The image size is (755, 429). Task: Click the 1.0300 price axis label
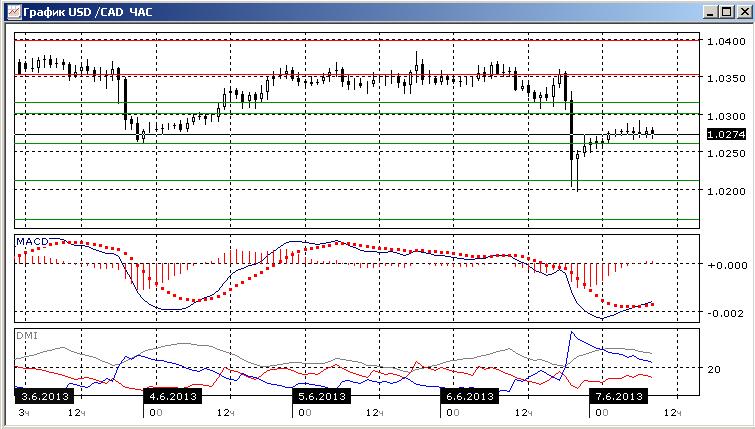(x=726, y=116)
